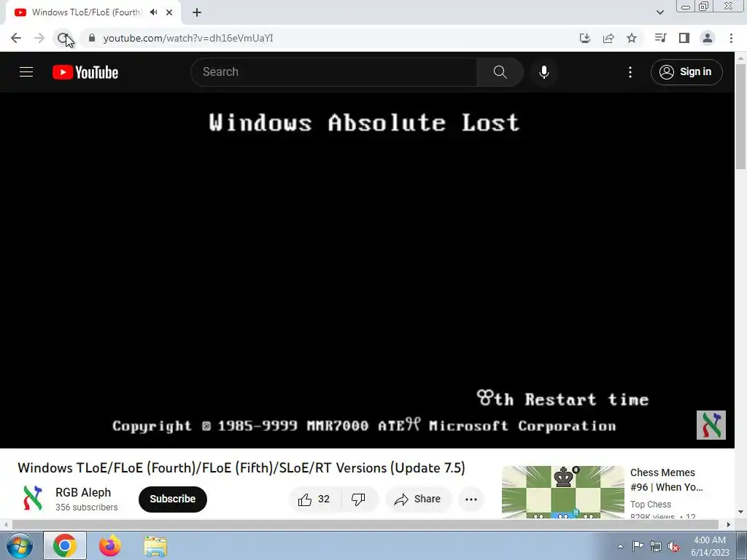Open the Chrome three-dot menu

[x=731, y=38]
